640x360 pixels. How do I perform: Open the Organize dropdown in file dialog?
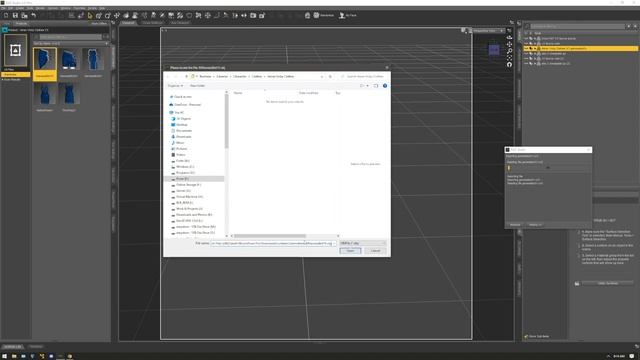pos(176,86)
